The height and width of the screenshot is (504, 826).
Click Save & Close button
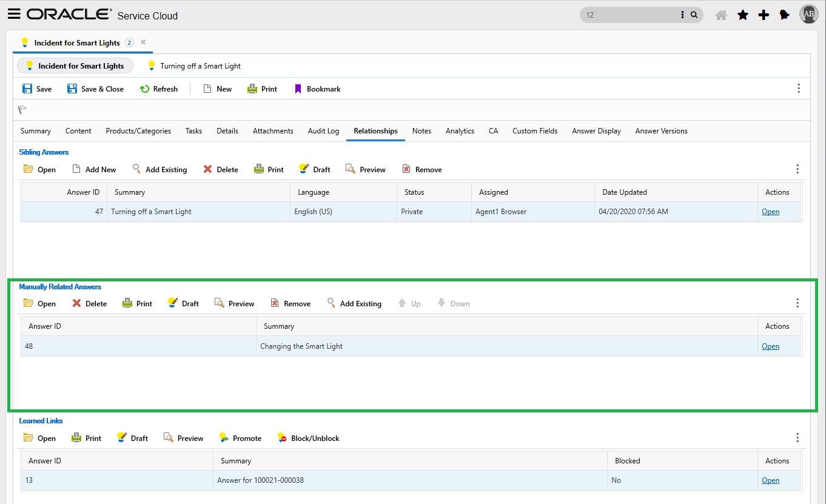96,89
